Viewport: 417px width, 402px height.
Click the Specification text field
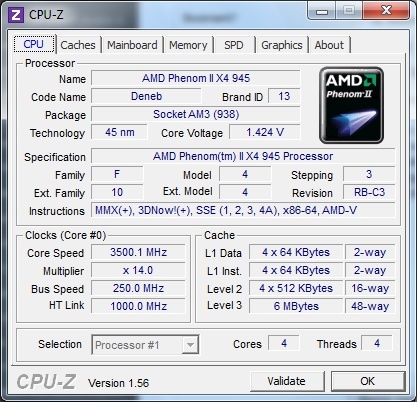tap(243, 156)
